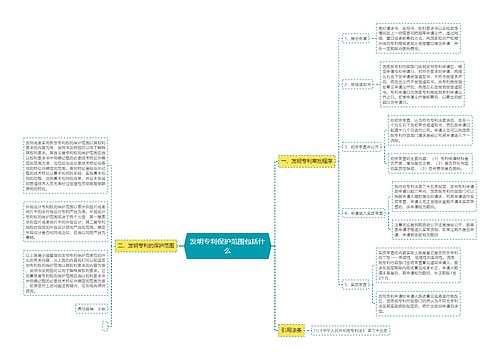Image resolution: width=500 pixels, height=360 pixels.
Task: Select the sub-node 3、初步审查并公开
Action: [x=362, y=147]
